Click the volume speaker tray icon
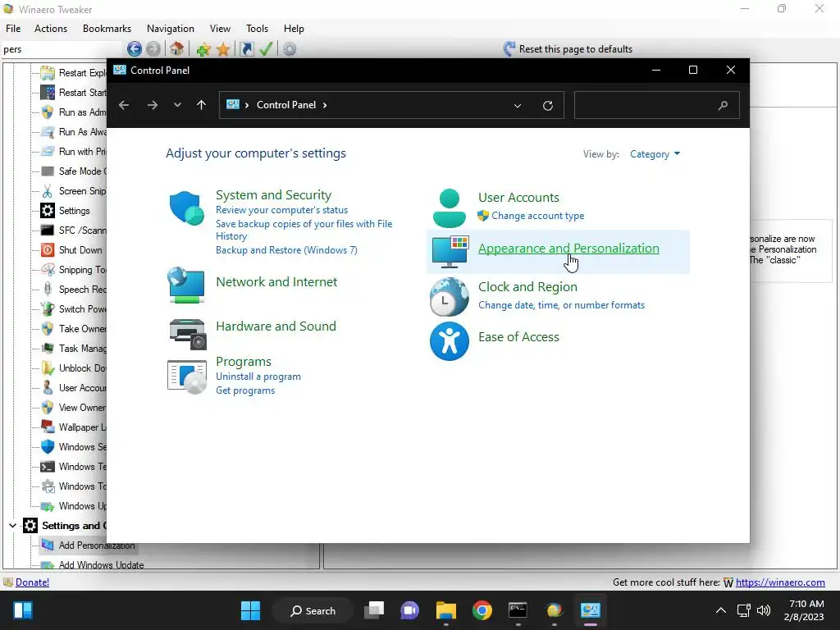 click(x=764, y=610)
